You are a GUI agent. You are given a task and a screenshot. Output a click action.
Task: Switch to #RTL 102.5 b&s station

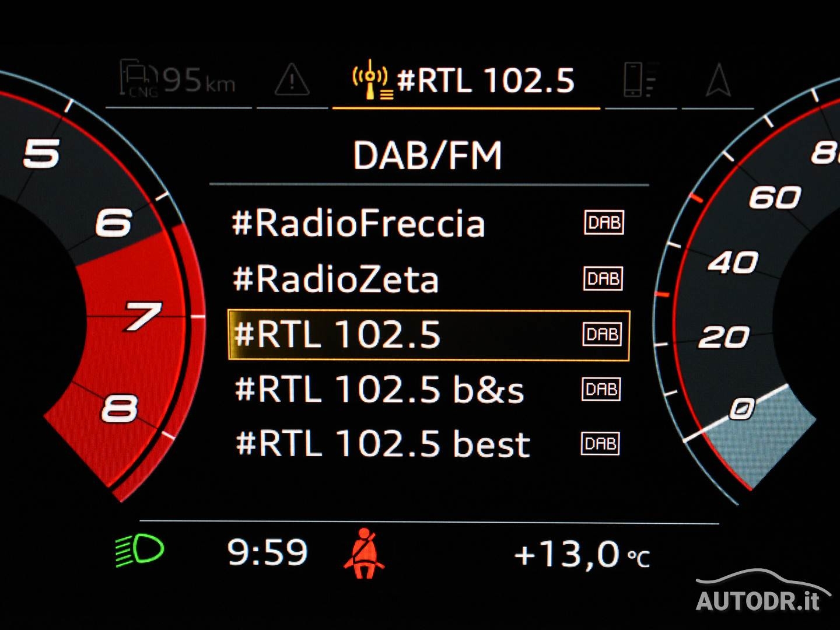click(379, 390)
